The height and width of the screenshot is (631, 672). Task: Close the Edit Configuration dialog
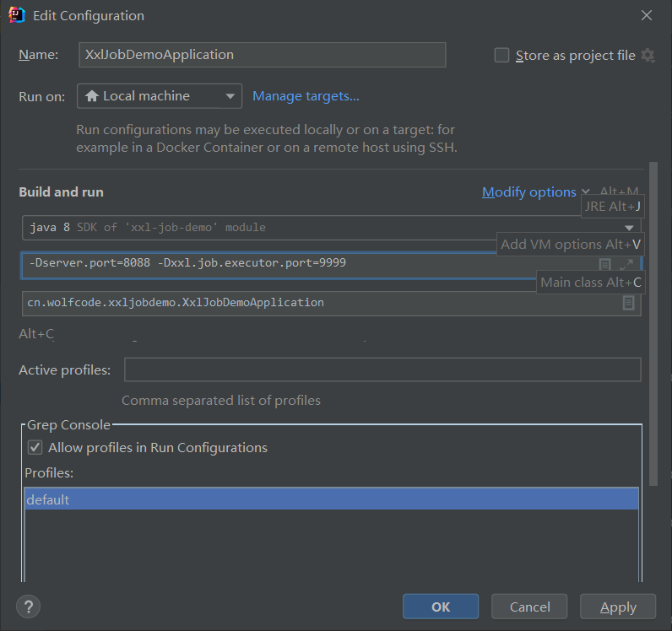pyautogui.click(x=647, y=15)
